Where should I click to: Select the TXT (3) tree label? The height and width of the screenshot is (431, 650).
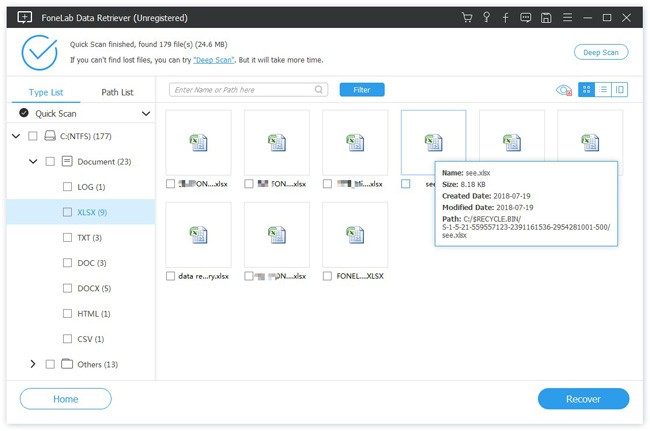[x=90, y=237]
